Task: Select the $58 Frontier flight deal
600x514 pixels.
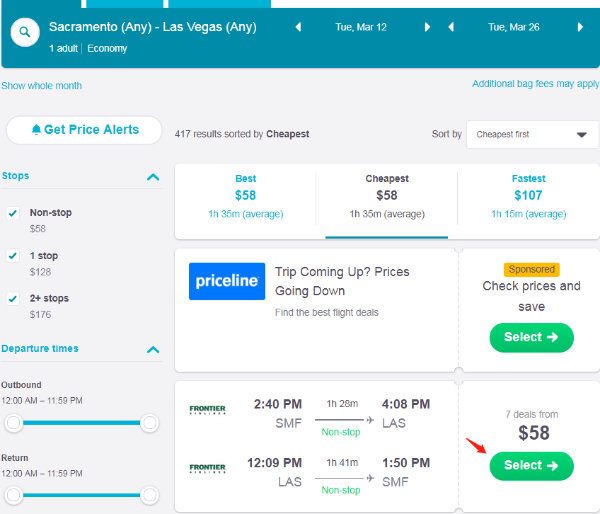Action: [x=532, y=466]
